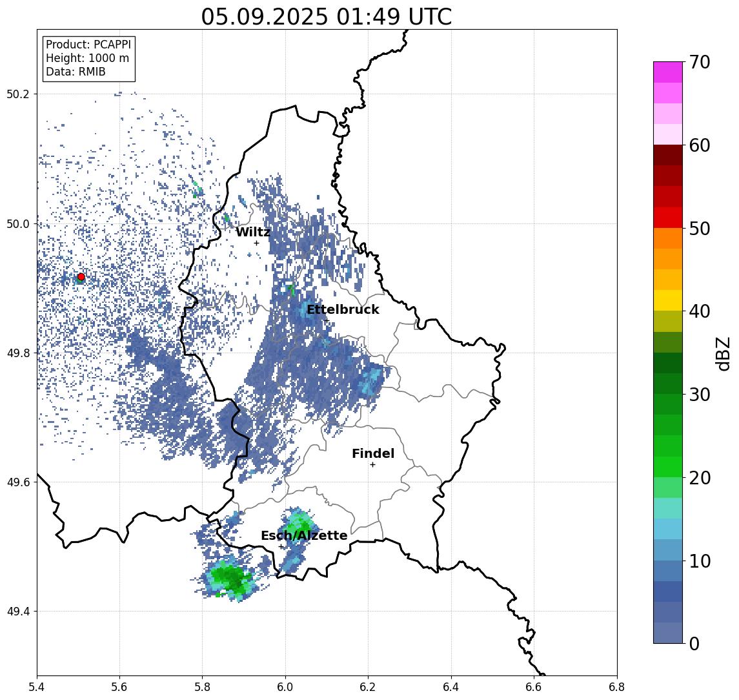Click latitude tick label 49.6
Viewport: 739px width, 700px height.
pyautogui.click(x=18, y=482)
